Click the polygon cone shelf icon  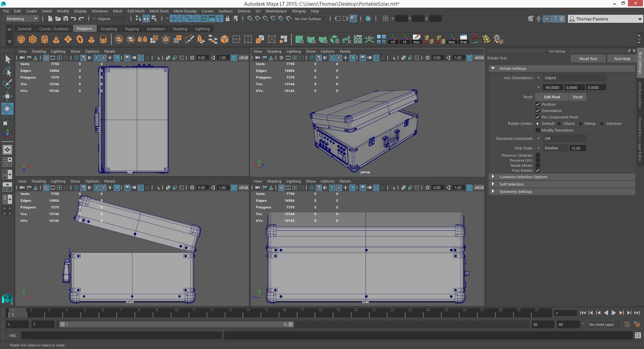click(56, 40)
